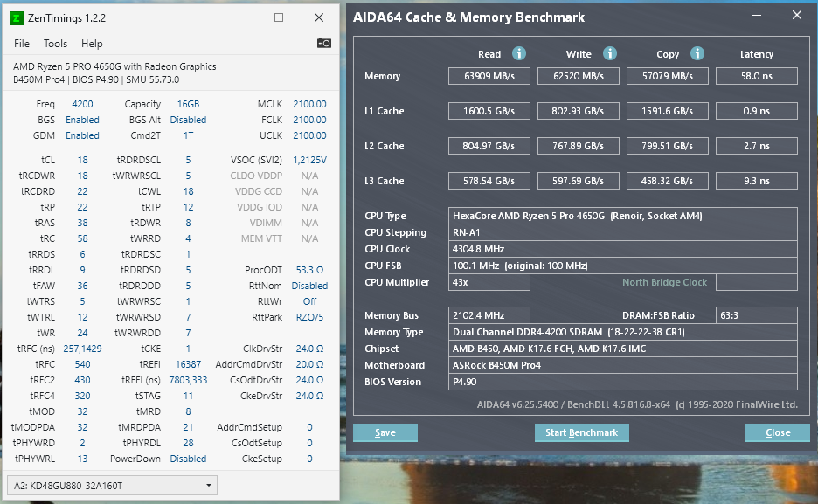Click the UCLK value 2100.00

pyautogui.click(x=309, y=135)
